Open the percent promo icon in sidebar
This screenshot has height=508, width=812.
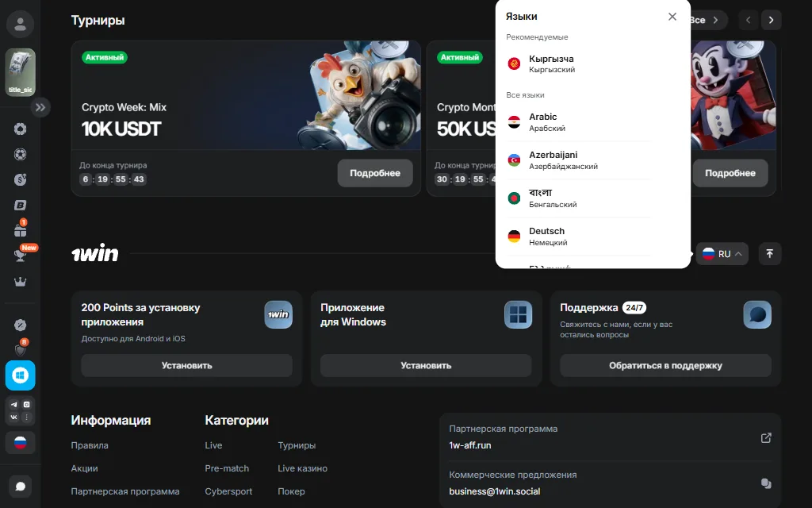pyautogui.click(x=20, y=325)
